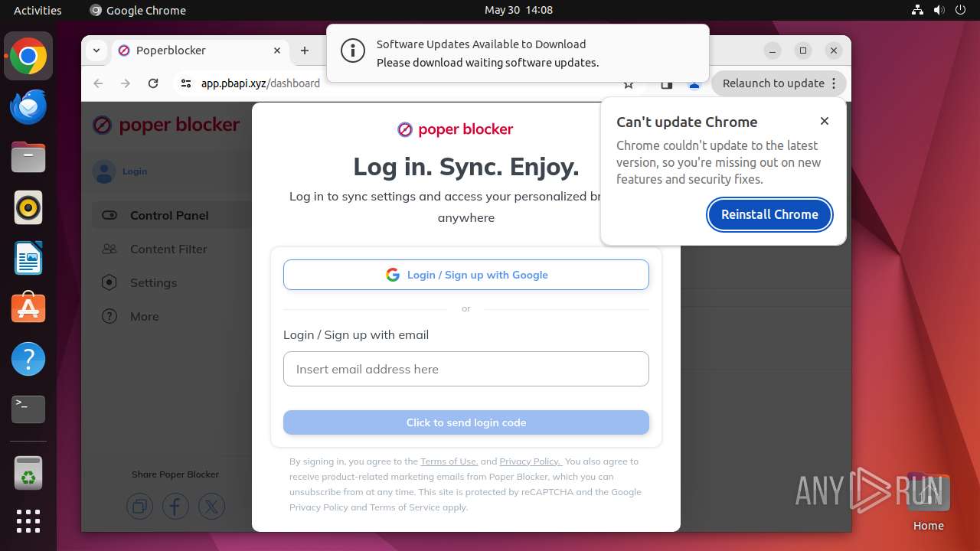980x551 pixels.
Task: Click to send login code button
Action: point(466,422)
